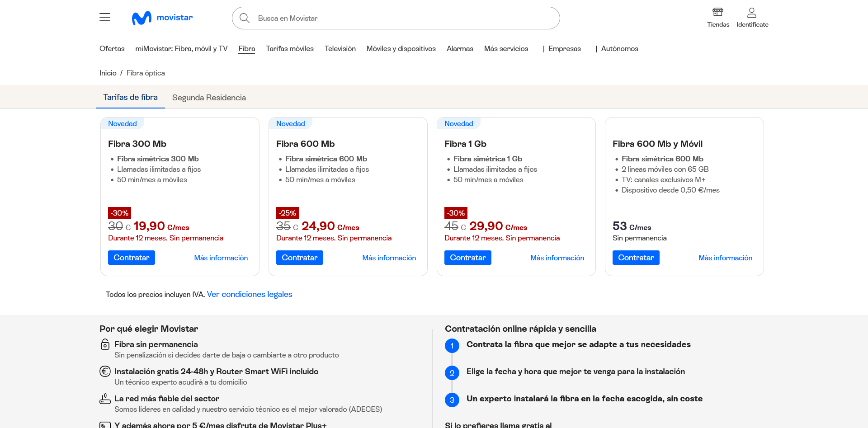Image resolution: width=868 pixels, height=428 pixels.
Task: Switch to the Segunda Residencia tab
Action: pyautogui.click(x=209, y=98)
